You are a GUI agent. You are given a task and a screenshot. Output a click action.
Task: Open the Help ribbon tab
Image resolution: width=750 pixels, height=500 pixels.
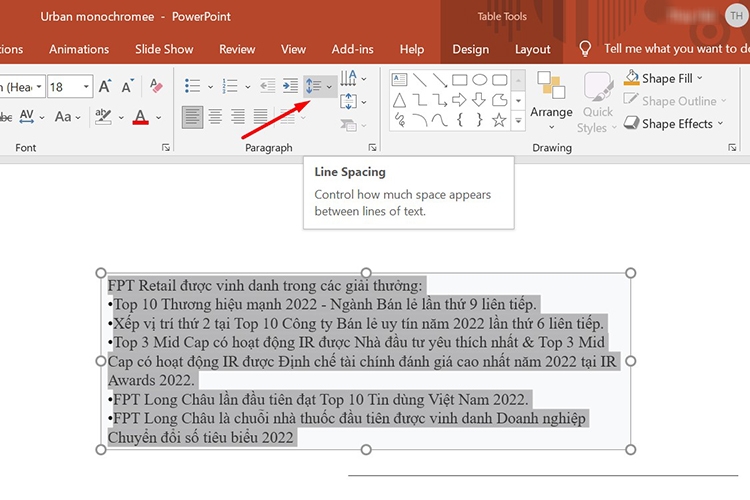click(412, 49)
